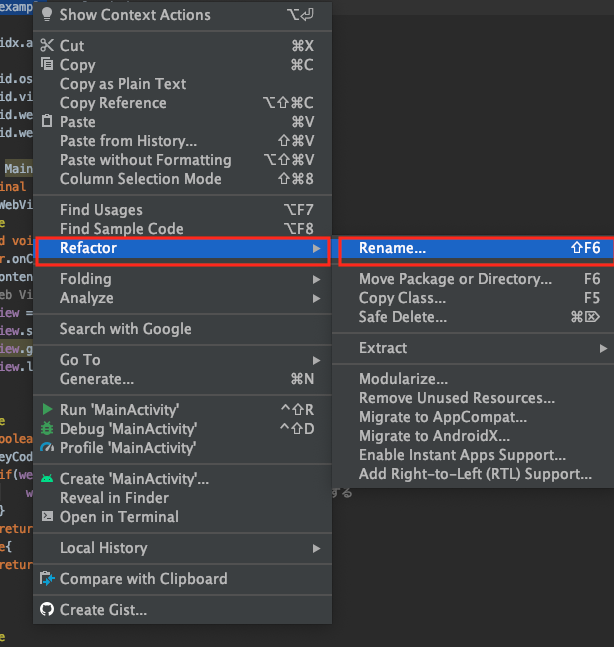The image size is (614, 647).
Task: Open the Extract submenu item
Action: tap(473, 348)
